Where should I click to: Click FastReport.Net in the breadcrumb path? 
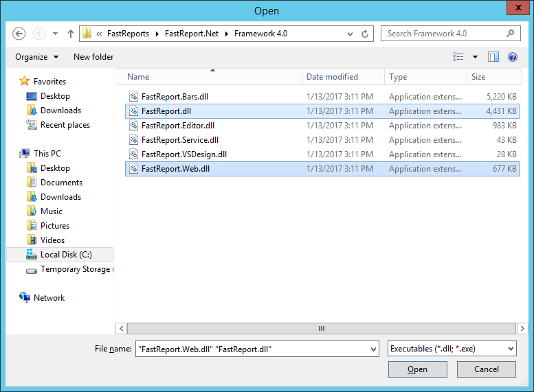tap(192, 34)
